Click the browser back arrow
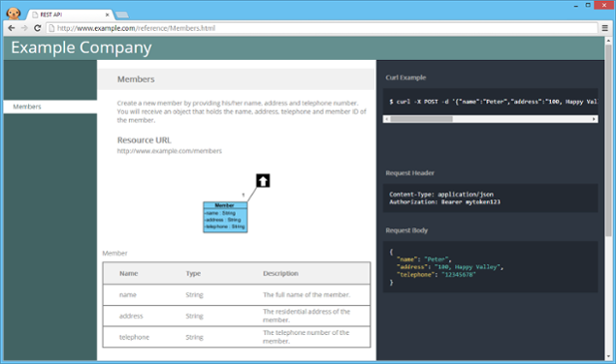The height and width of the screenshot is (364, 616). point(11,28)
